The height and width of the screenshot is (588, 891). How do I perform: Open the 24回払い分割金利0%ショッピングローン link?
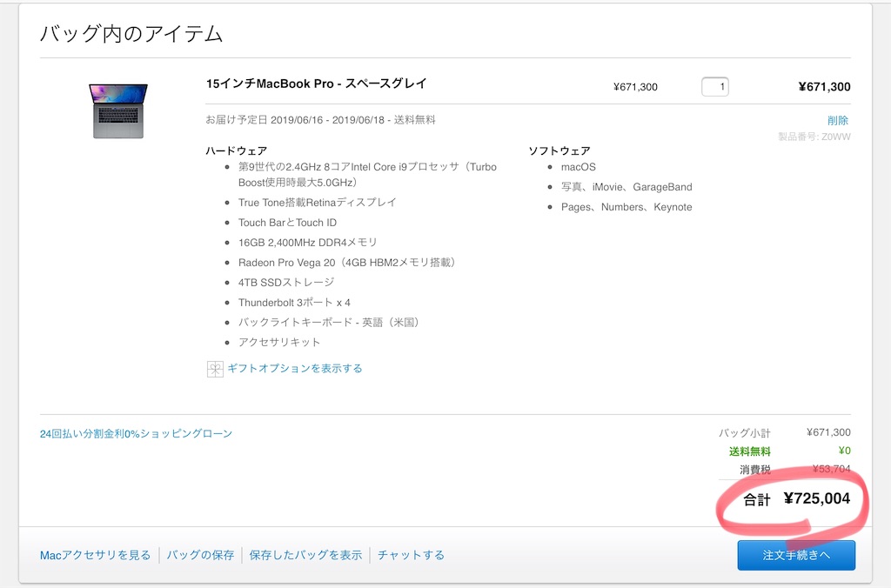coord(136,433)
